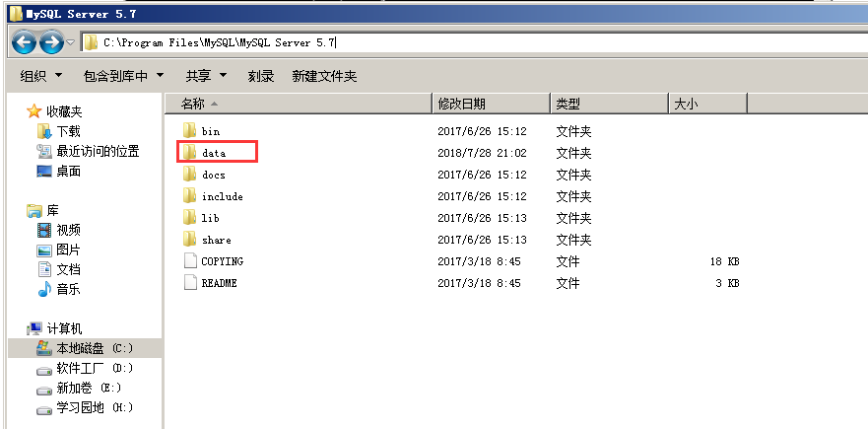The image size is (868, 429).
Task: Click the COPYING size 18 KB
Action: pos(724,261)
